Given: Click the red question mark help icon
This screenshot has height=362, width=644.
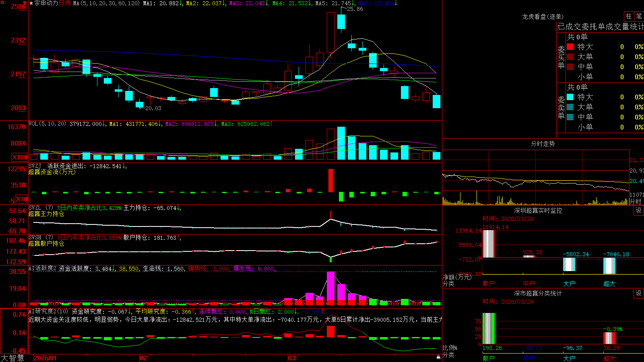Looking at the screenshot, I should 25,3.
